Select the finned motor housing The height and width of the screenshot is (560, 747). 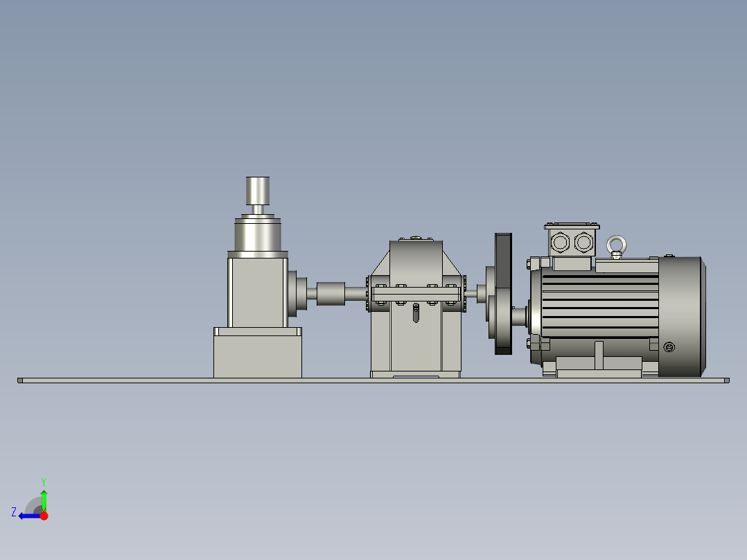click(x=600, y=305)
